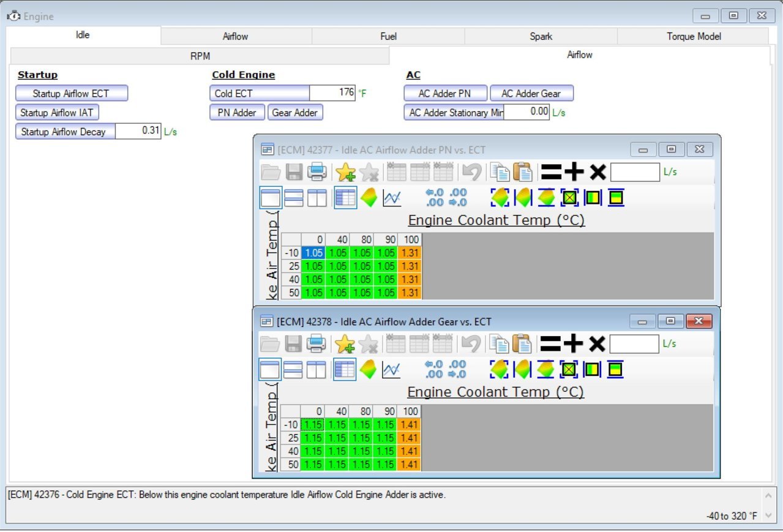Switch to the Idle tab
The image size is (783, 532).
pyautogui.click(x=83, y=35)
